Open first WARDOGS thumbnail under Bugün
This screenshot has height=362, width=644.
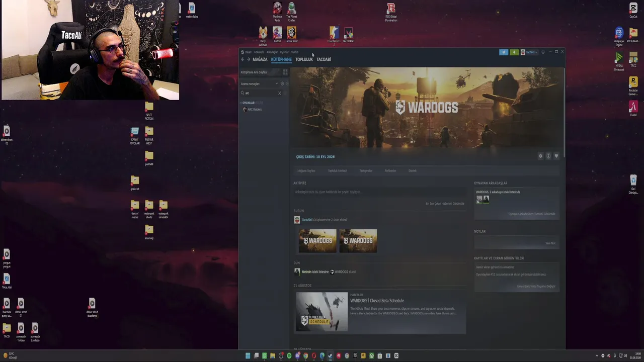point(317,241)
